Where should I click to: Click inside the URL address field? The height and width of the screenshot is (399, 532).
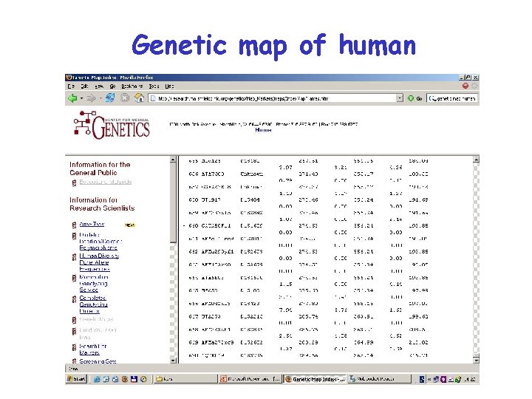[x=276, y=98]
